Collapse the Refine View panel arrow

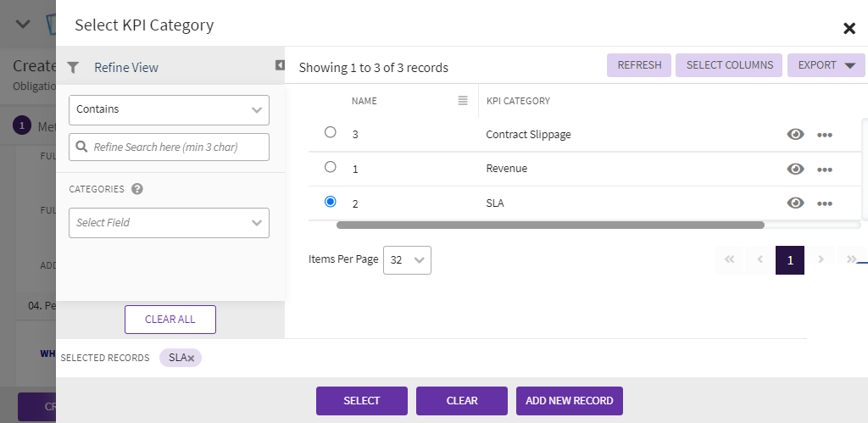pyautogui.click(x=280, y=65)
